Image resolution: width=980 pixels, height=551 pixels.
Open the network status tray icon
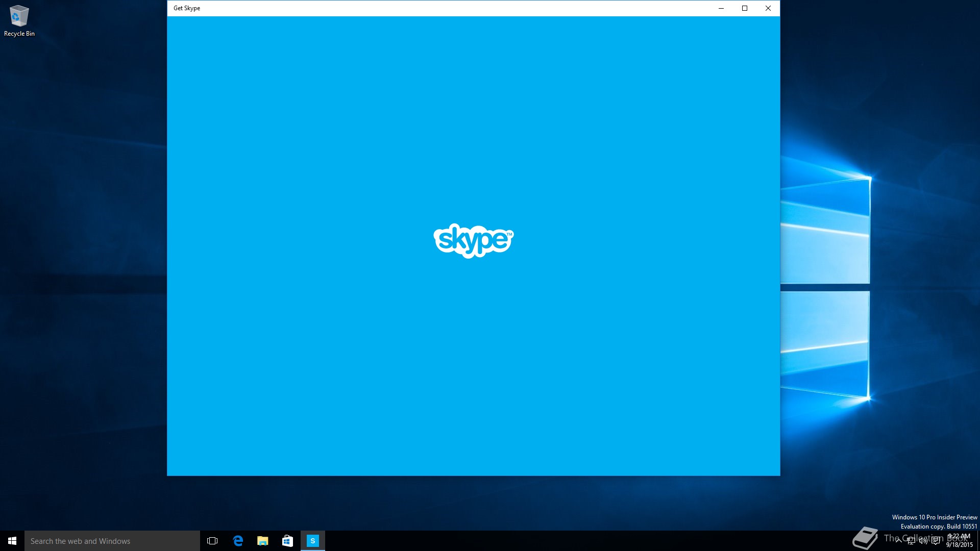[911, 541]
